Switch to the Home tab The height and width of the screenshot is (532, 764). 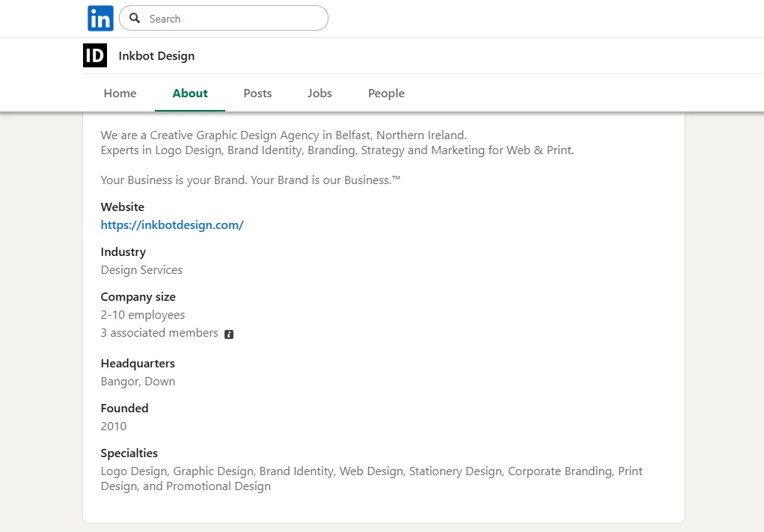pos(120,93)
